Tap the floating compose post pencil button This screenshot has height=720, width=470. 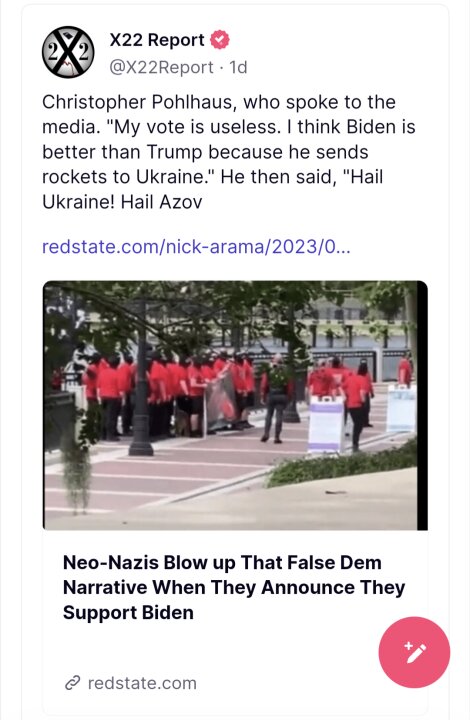click(x=414, y=652)
